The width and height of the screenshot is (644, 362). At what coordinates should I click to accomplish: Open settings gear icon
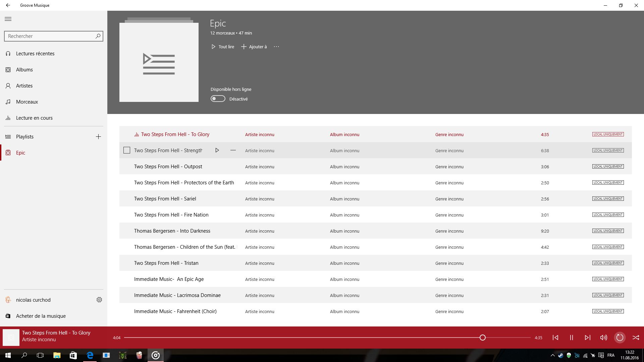click(x=99, y=300)
